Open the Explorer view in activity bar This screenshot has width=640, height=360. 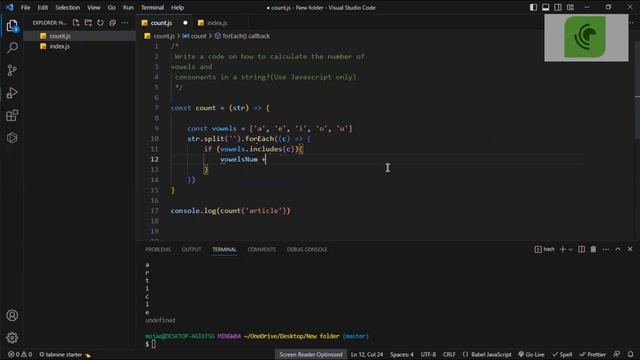12,26
